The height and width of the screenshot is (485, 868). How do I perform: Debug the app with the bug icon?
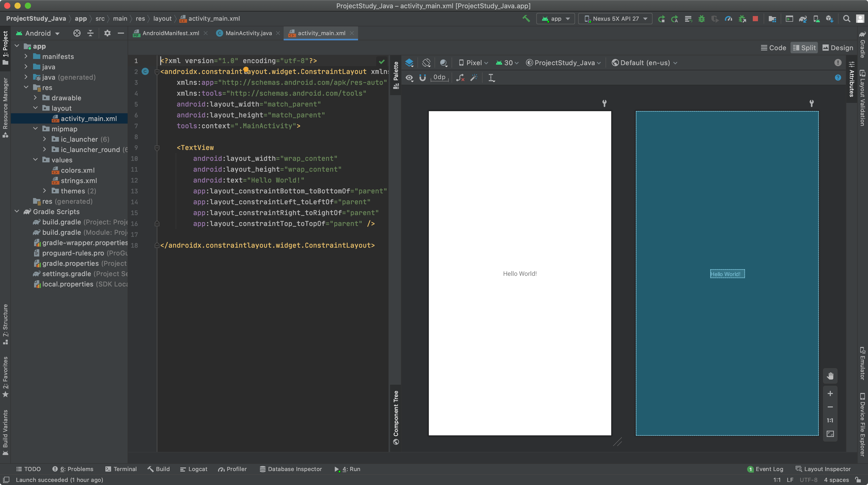click(702, 19)
